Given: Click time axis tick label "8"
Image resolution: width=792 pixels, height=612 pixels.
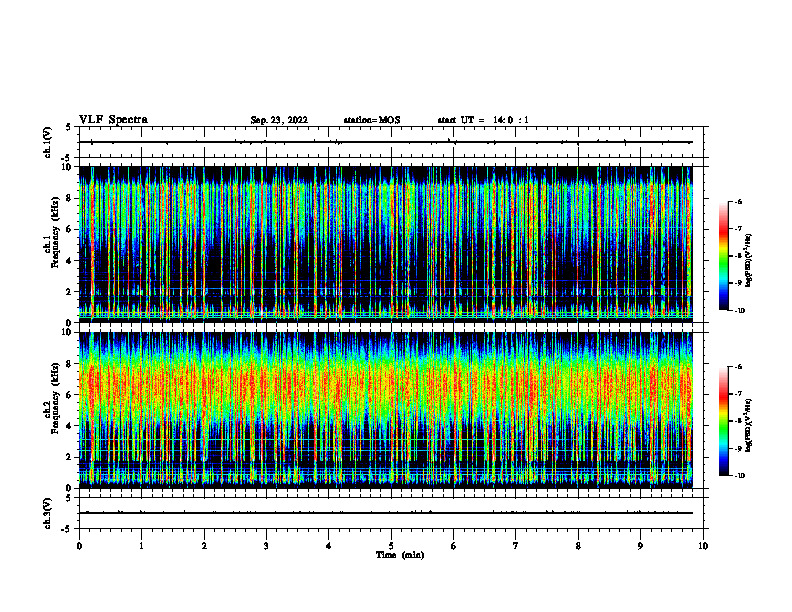Looking at the screenshot, I should [x=578, y=546].
